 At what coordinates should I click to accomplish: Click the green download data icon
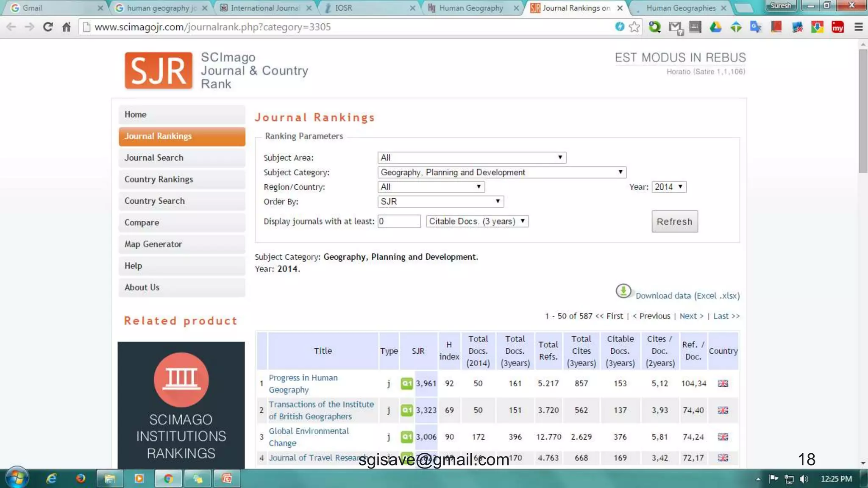click(x=623, y=291)
